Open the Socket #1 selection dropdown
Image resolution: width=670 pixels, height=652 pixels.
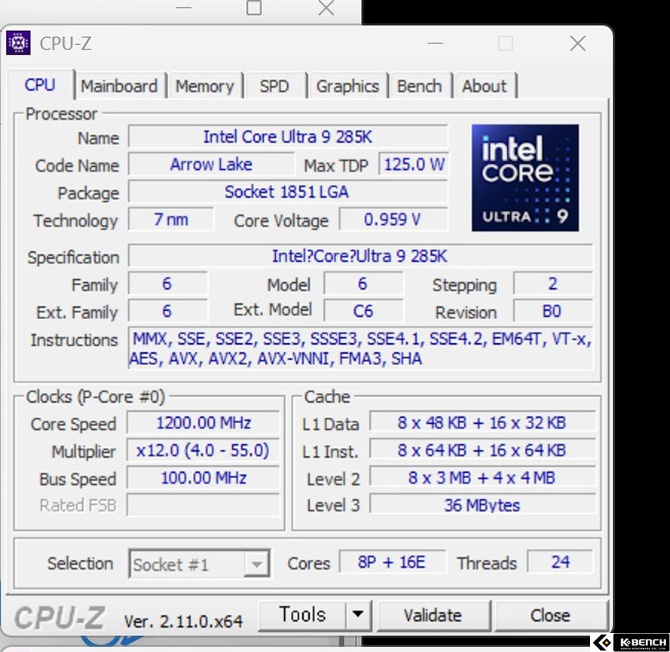[x=199, y=564]
